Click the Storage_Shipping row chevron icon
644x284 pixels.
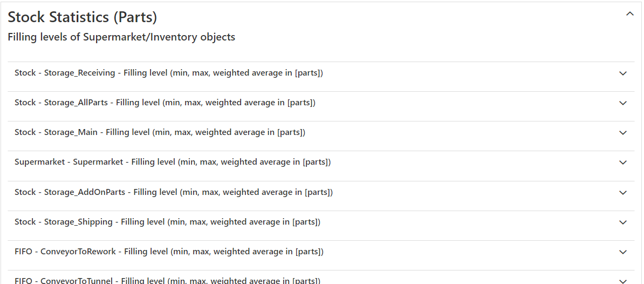623,222
